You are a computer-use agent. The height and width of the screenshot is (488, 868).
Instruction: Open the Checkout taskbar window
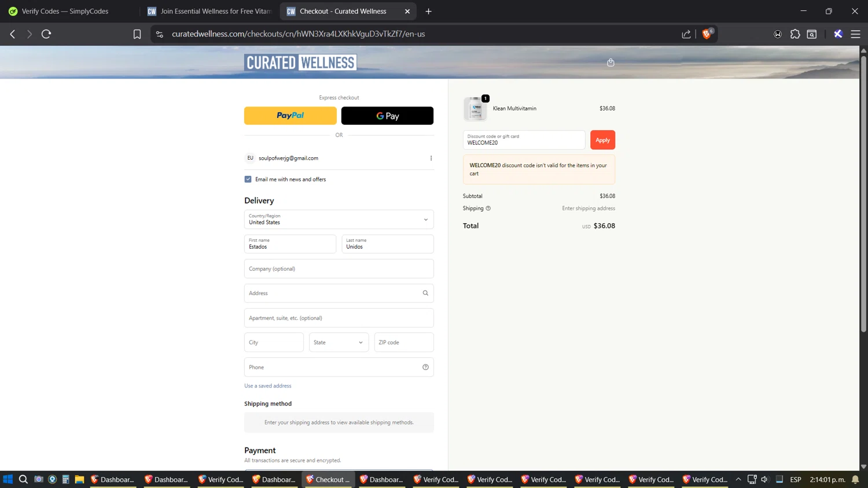coord(328,479)
